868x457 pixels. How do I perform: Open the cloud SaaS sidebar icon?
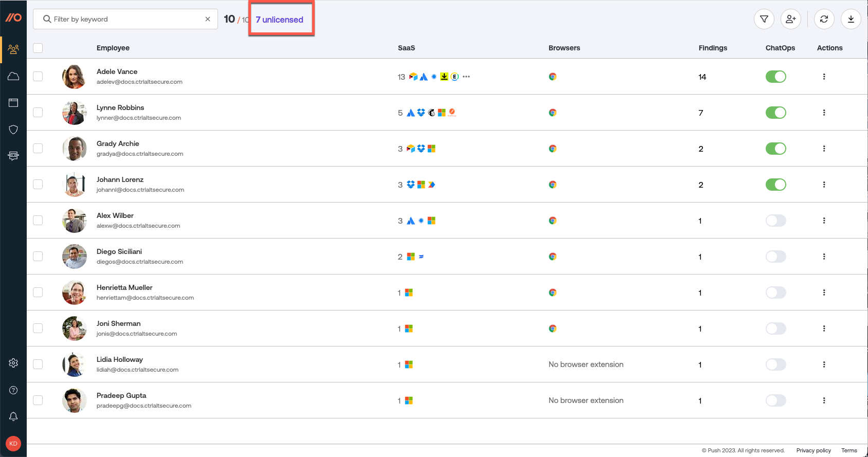(13, 76)
